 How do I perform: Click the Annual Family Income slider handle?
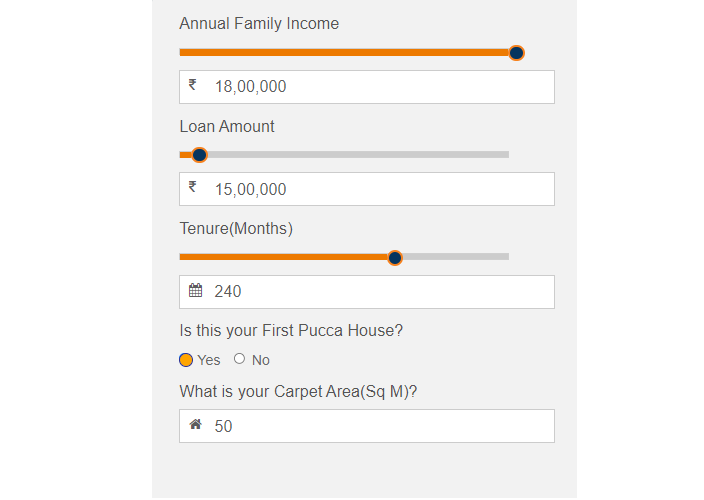516,53
